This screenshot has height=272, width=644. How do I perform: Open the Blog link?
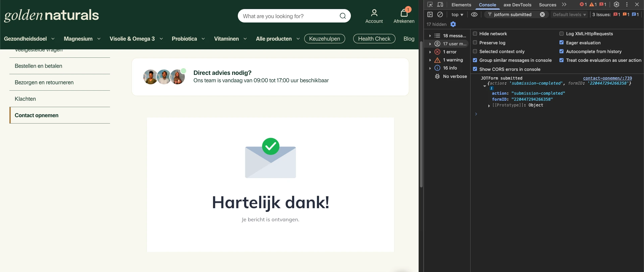coord(409,39)
